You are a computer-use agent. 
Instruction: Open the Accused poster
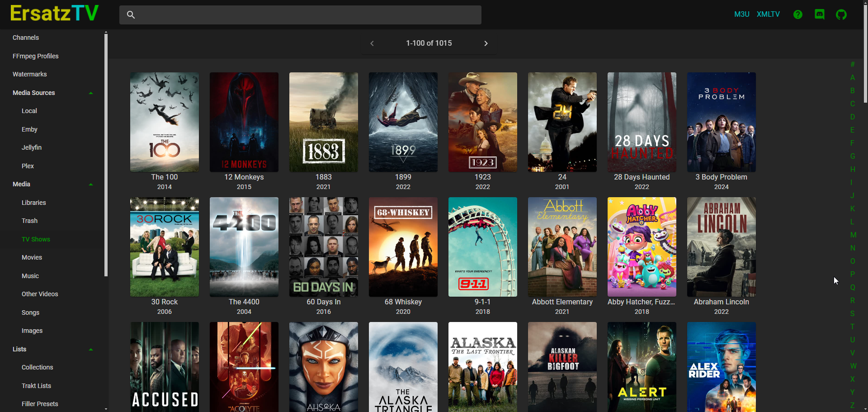(x=165, y=367)
